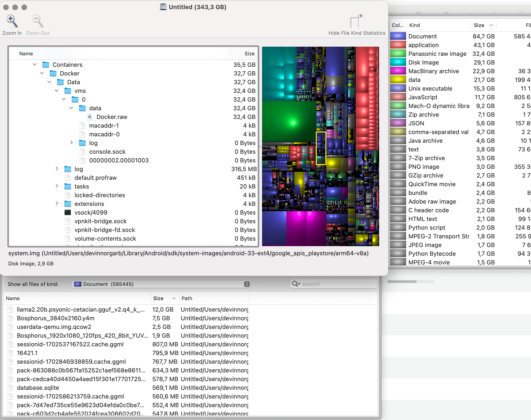Click the Containers folder icon

(x=46, y=65)
